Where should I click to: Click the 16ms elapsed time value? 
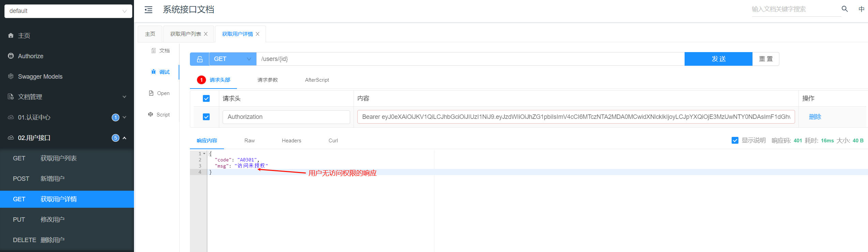tap(827, 140)
